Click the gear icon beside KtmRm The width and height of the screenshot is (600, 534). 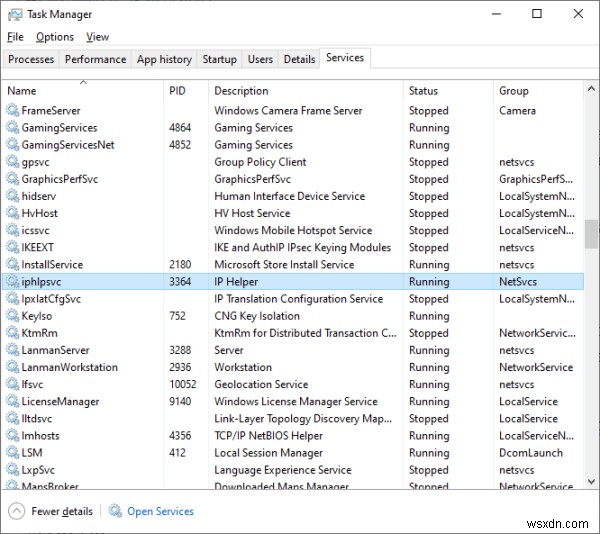click(12, 333)
